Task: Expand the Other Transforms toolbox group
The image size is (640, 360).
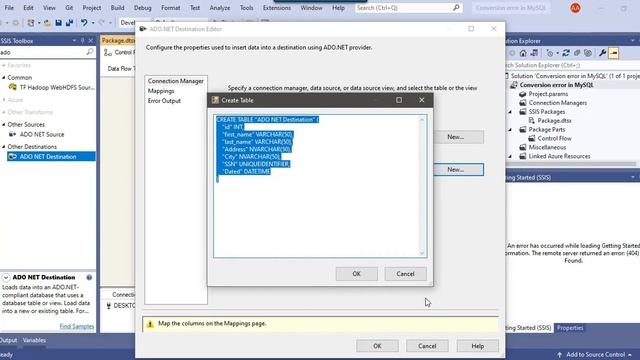Action: pos(4,112)
